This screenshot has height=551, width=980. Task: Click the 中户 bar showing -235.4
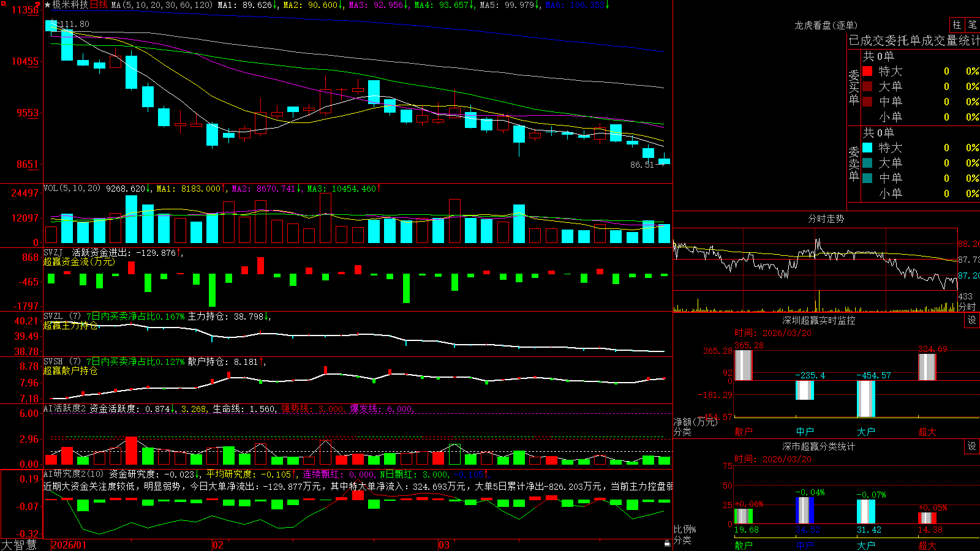[804, 390]
